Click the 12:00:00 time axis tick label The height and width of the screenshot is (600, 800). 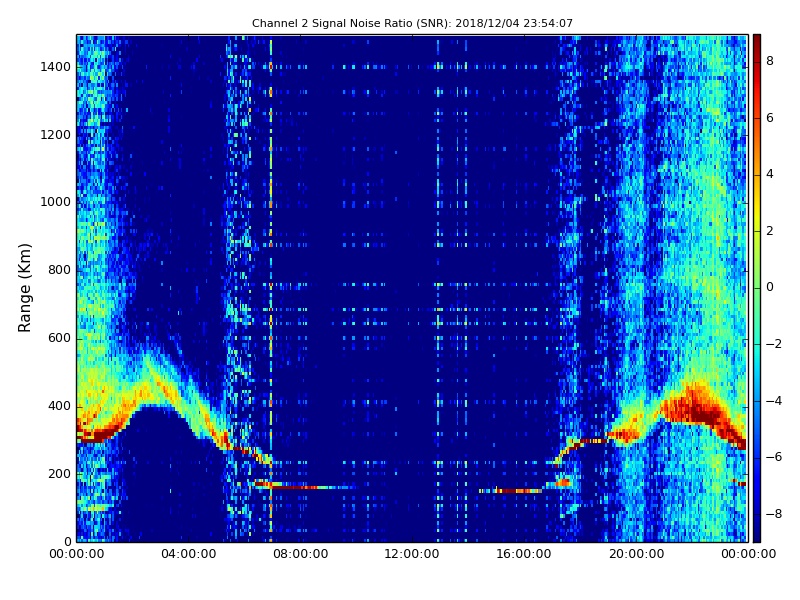pyautogui.click(x=412, y=554)
